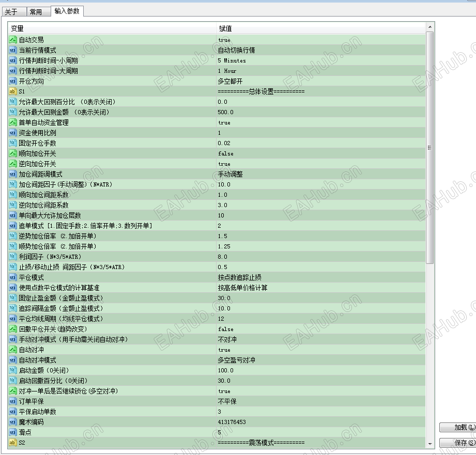476x455 pixels.
Task: Click the 回撤平仓开关 boolean icon
Action: [12, 329]
